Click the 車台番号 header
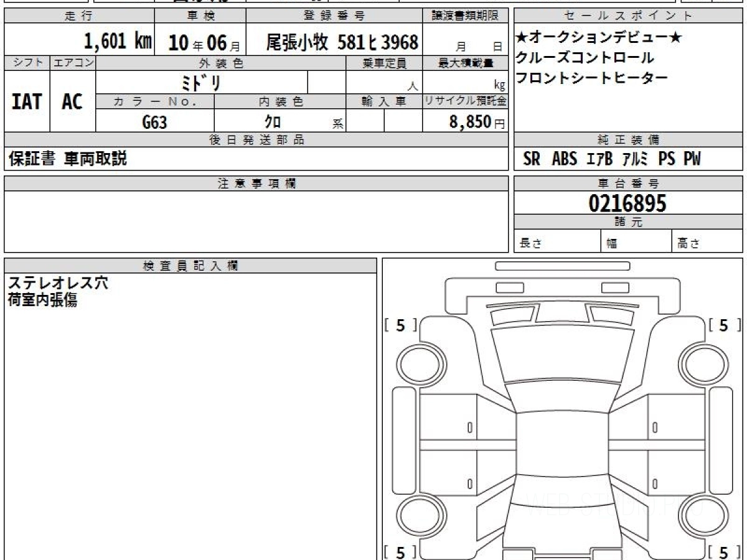This screenshot has width=747, height=560. (628, 184)
